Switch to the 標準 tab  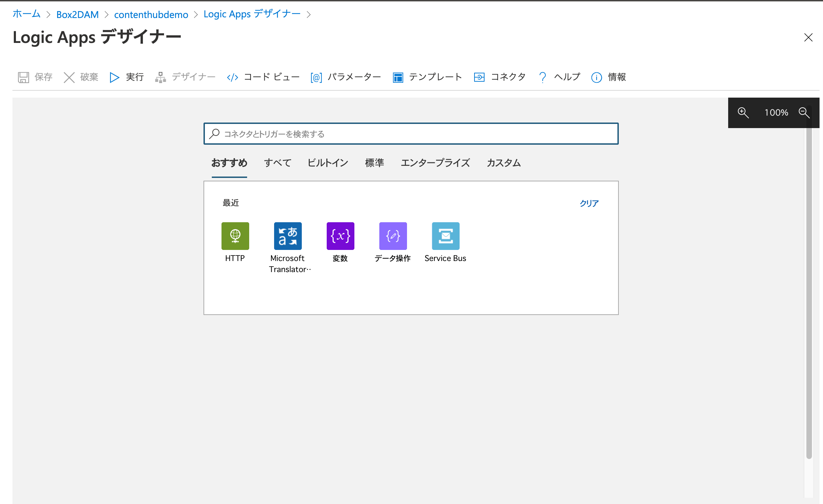pyautogui.click(x=374, y=163)
